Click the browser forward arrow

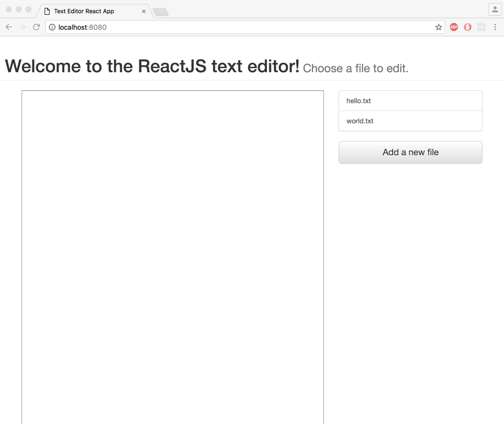point(23,28)
